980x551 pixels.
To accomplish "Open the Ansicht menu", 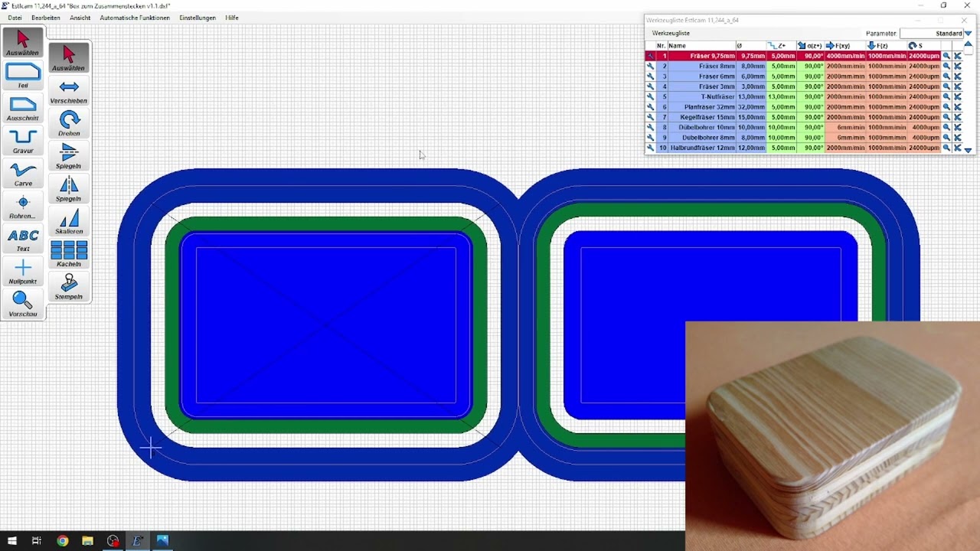I will tap(80, 18).
